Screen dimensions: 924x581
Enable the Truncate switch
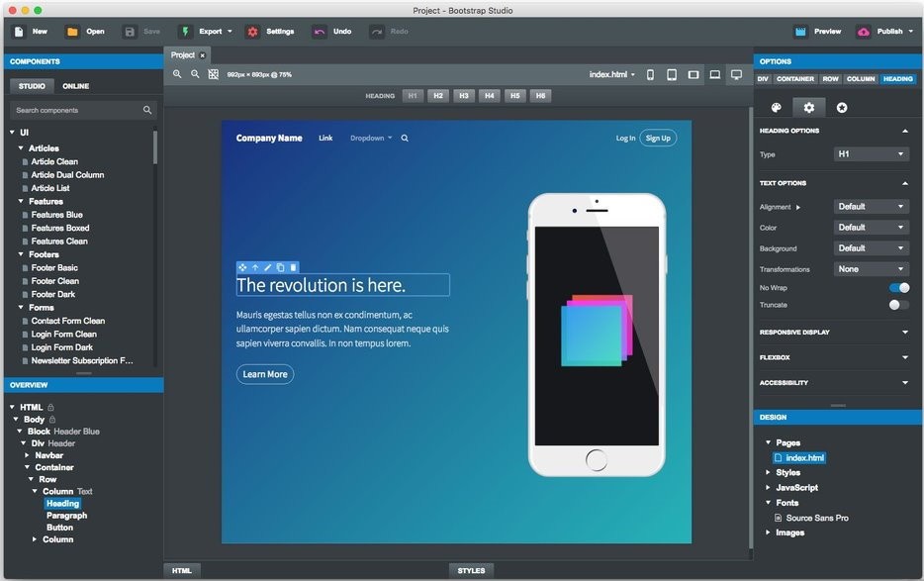pyautogui.click(x=898, y=305)
